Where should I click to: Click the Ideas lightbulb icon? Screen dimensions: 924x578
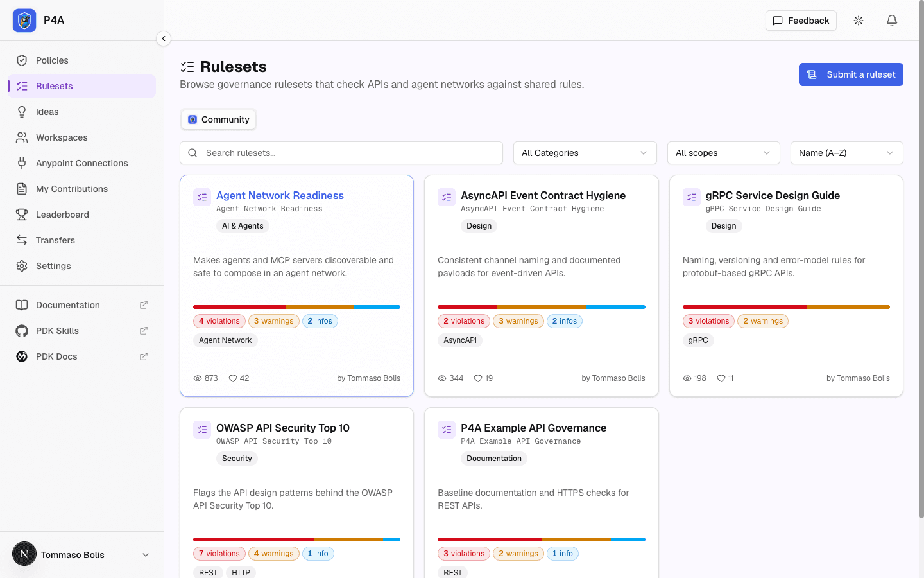point(22,112)
